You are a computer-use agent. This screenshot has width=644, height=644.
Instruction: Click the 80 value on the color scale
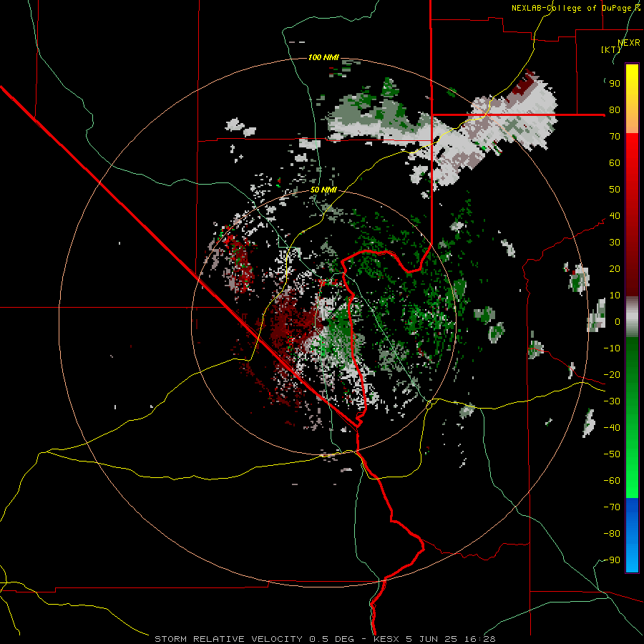[615, 110]
